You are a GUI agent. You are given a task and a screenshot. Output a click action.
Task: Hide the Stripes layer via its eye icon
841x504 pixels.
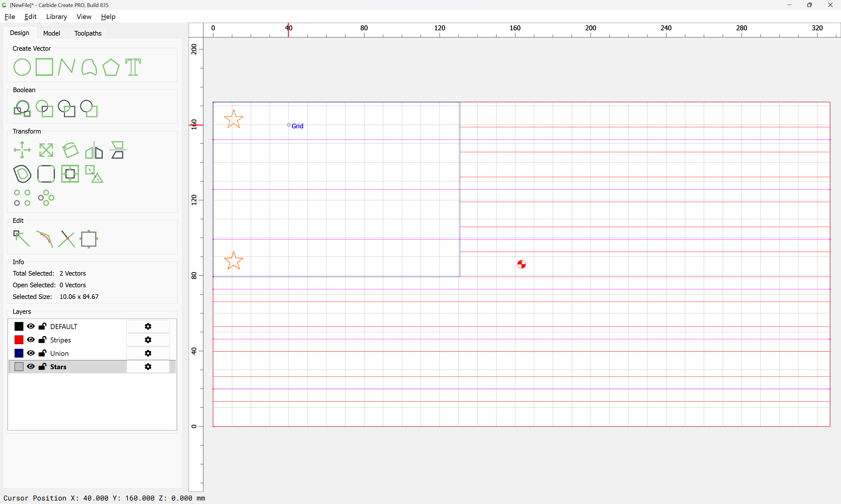point(31,339)
